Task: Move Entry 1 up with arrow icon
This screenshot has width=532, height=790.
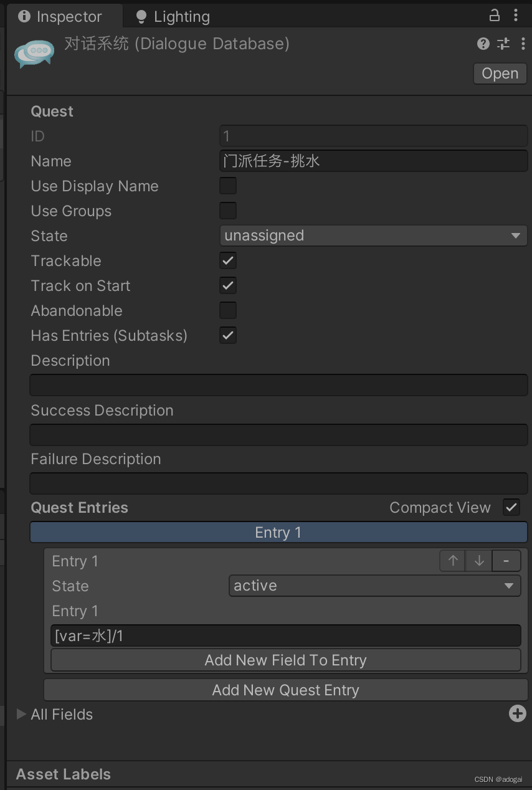Action: 452,561
